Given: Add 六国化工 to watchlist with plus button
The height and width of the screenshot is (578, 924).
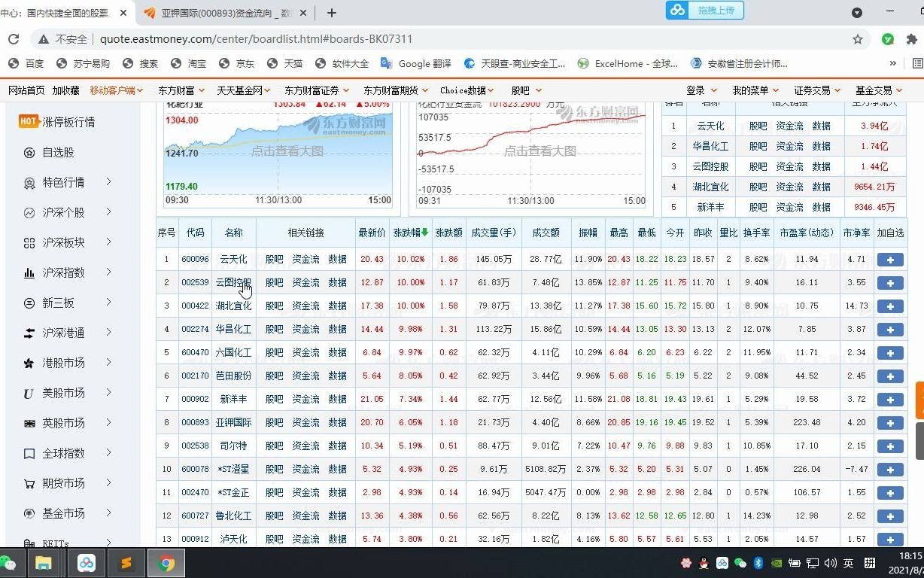Looking at the screenshot, I should pos(890,353).
